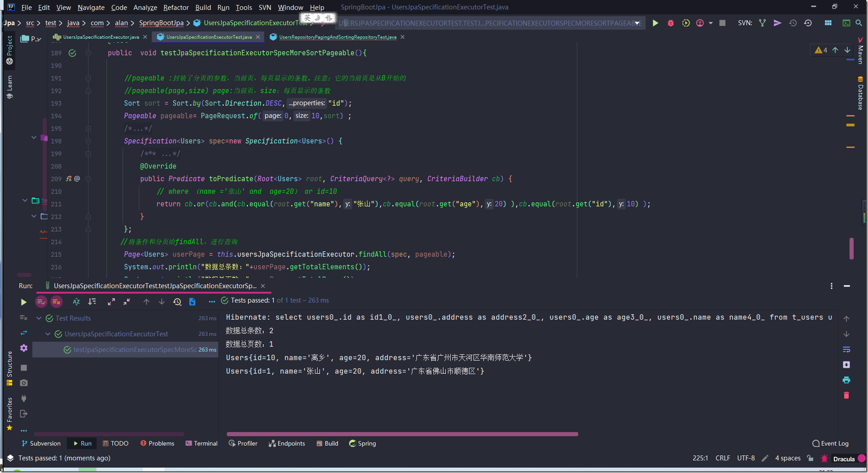Viewport: 868px width, 473px height.
Task: Run the test with coverage
Action: [x=686, y=23]
